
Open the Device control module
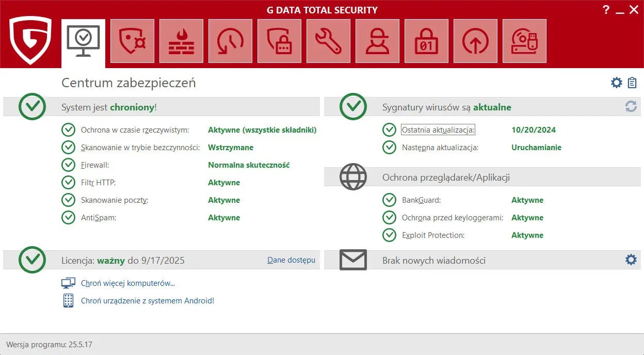click(524, 41)
